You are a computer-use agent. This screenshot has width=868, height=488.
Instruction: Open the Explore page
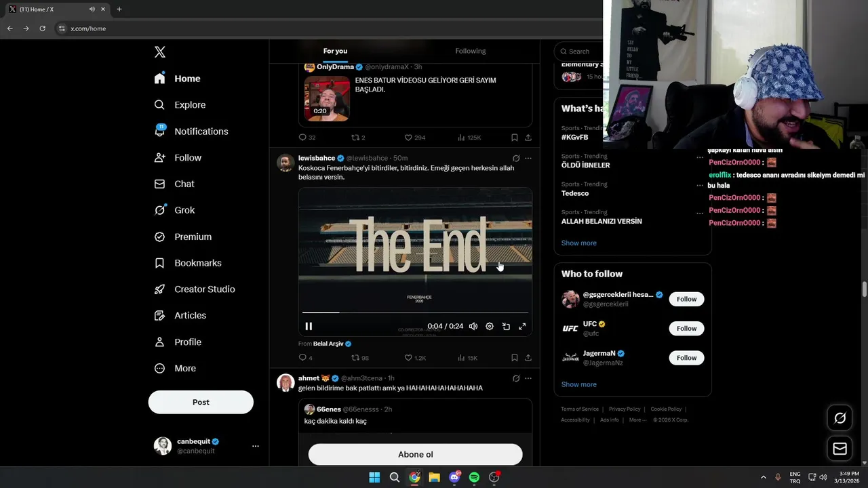(x=180, y=105)
